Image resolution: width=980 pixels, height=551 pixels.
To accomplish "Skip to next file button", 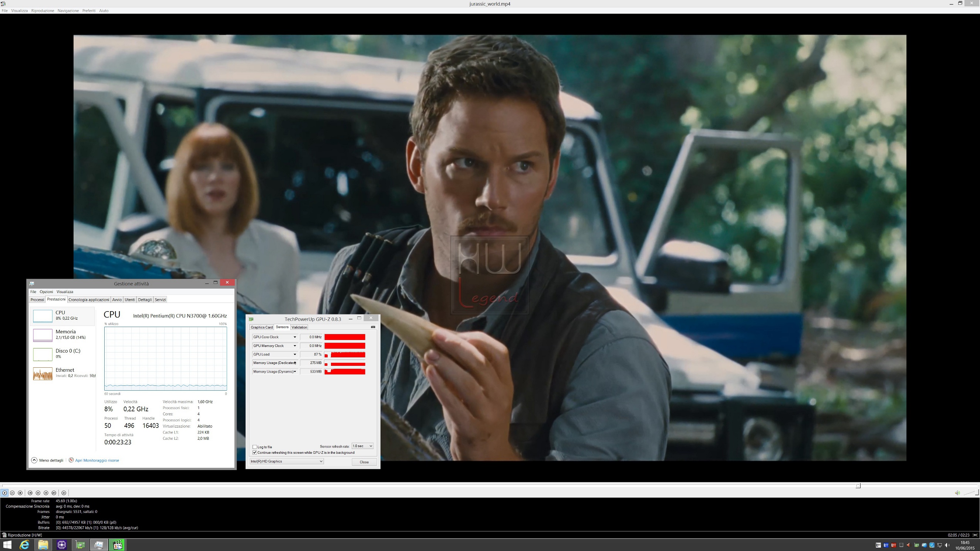I will click(54, 493).
